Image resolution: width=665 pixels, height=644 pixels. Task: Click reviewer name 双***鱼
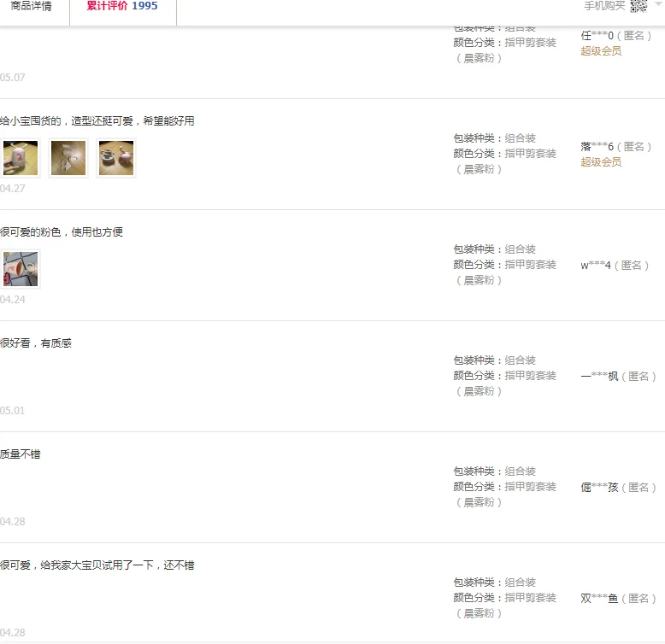click(599, 599)
